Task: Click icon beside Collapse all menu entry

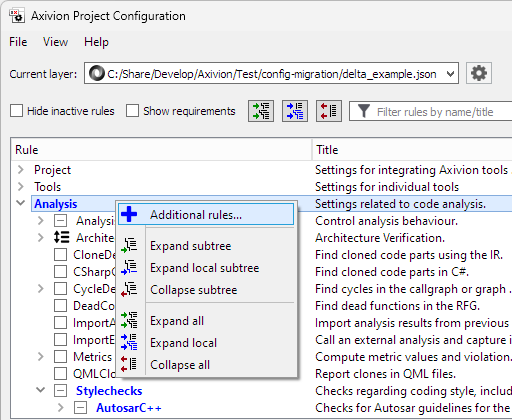Action: (x=129, y=364)
